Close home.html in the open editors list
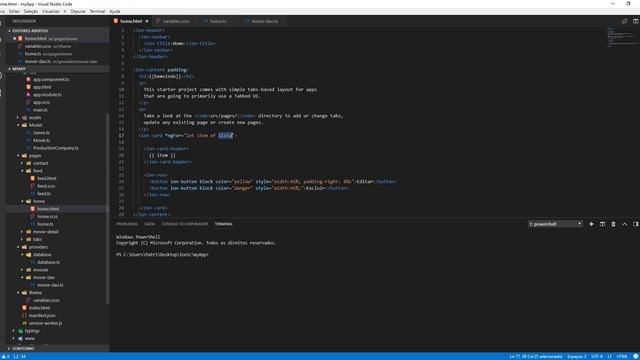This screenshot has width=640, height=360. pos(14,38)
